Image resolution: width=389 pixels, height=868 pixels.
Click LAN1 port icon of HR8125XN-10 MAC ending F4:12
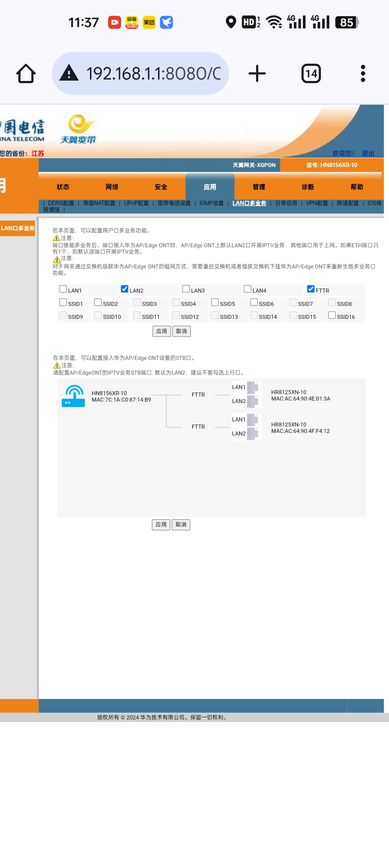coord(252,420)
